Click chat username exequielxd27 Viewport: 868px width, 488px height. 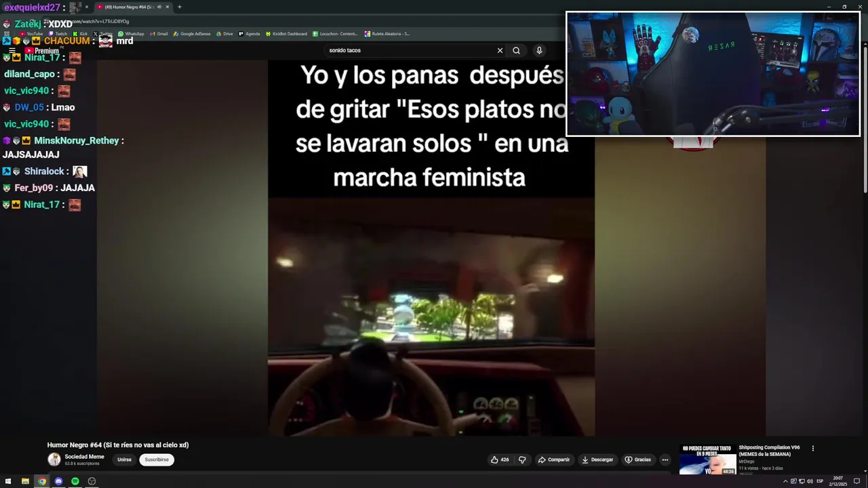33,7
